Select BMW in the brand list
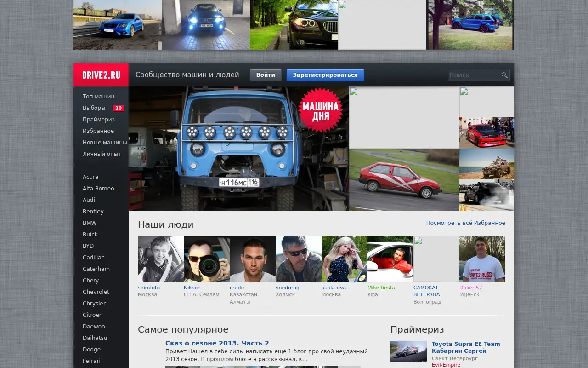 [90, 223]
